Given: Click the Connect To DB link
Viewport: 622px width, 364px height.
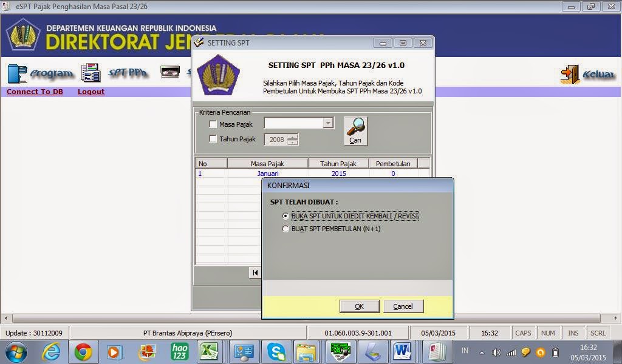Looking at the screenshot, I should 35,92.
